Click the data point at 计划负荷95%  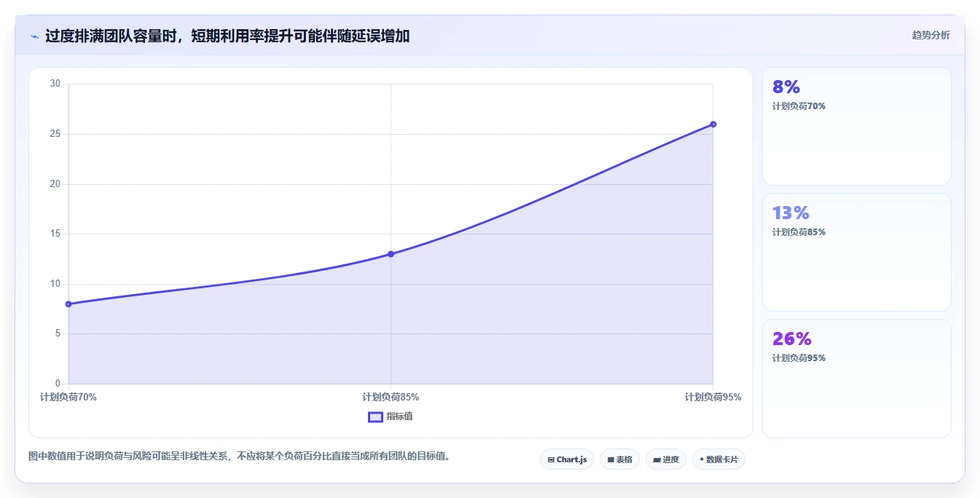coord(713,125)
